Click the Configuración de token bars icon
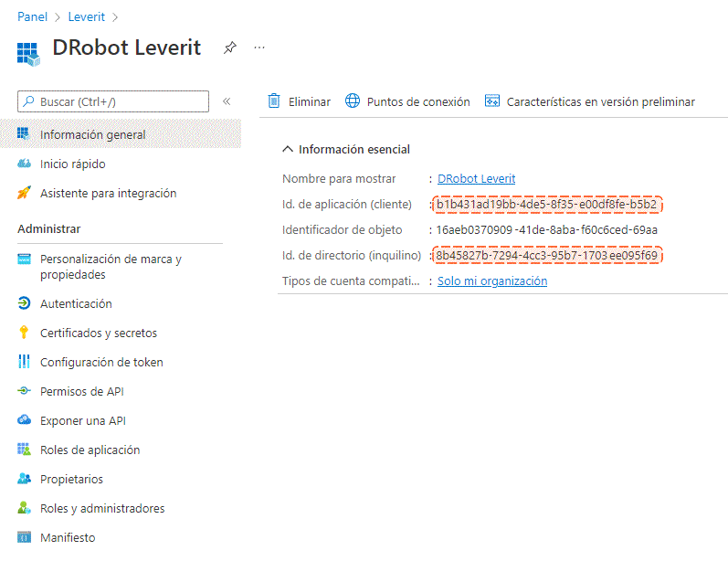Image resolution: width=728 pixels, height=561 pixels. pos(24,361)
